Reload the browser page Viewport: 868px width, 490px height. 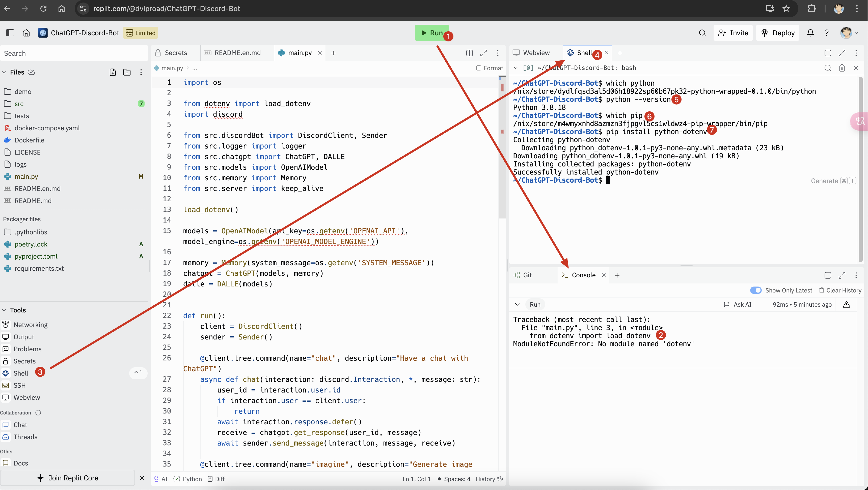(x=43, y=8)
